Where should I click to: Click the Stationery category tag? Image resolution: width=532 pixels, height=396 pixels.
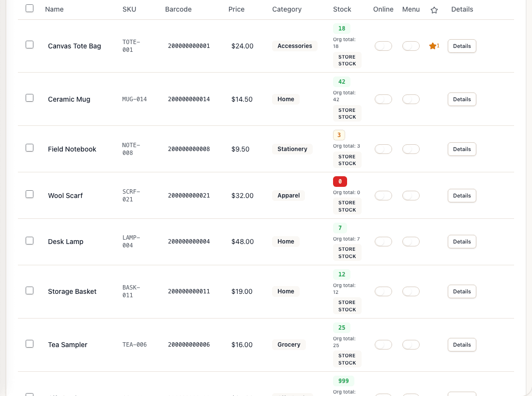tap(292, 149)
